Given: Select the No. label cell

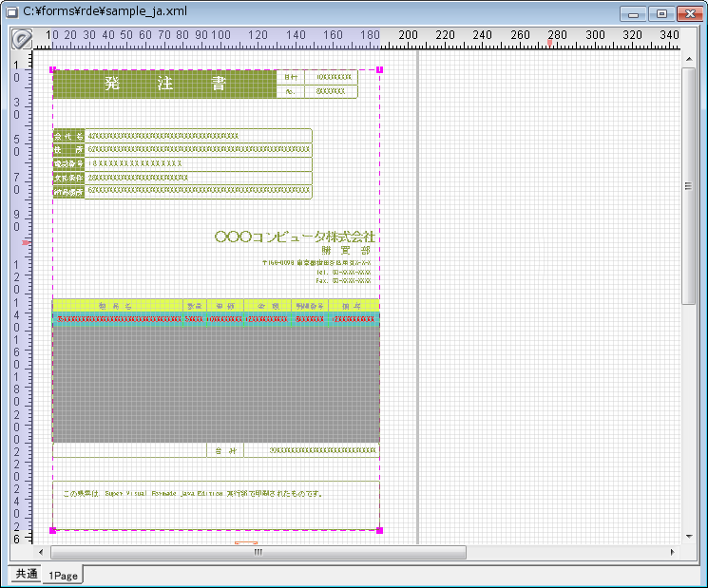Looking at the screenshot, I should (x=291, y=91).
